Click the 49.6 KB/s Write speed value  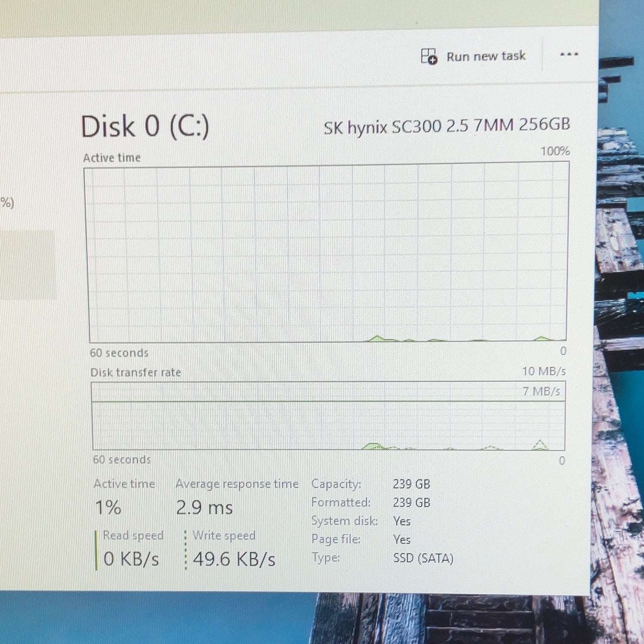coord(234,559)
